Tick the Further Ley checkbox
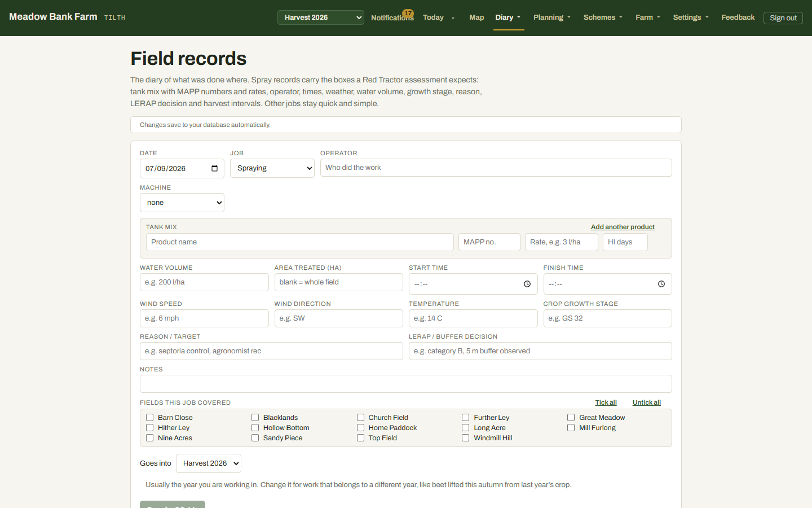The image size is (812, 508). tap(466, 418)
